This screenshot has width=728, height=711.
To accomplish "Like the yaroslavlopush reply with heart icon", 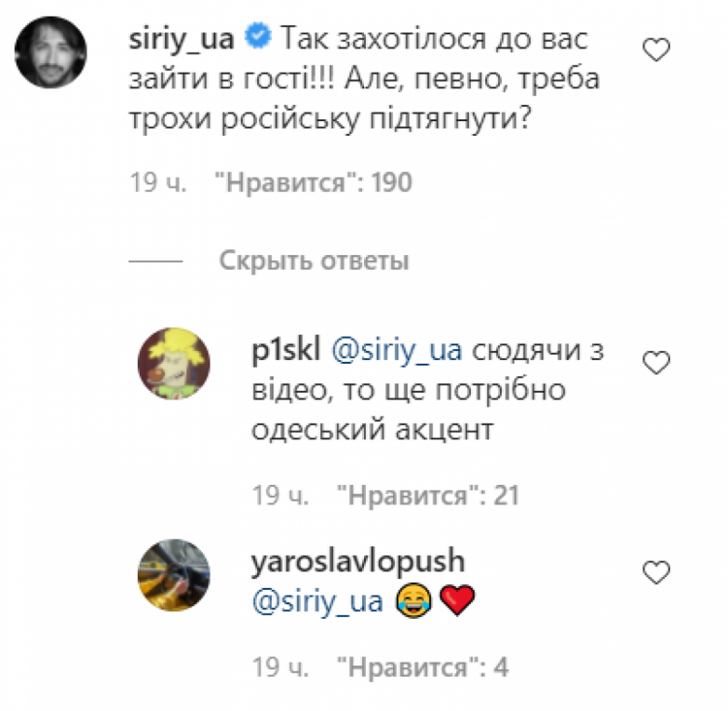I will tap(656, 572).
